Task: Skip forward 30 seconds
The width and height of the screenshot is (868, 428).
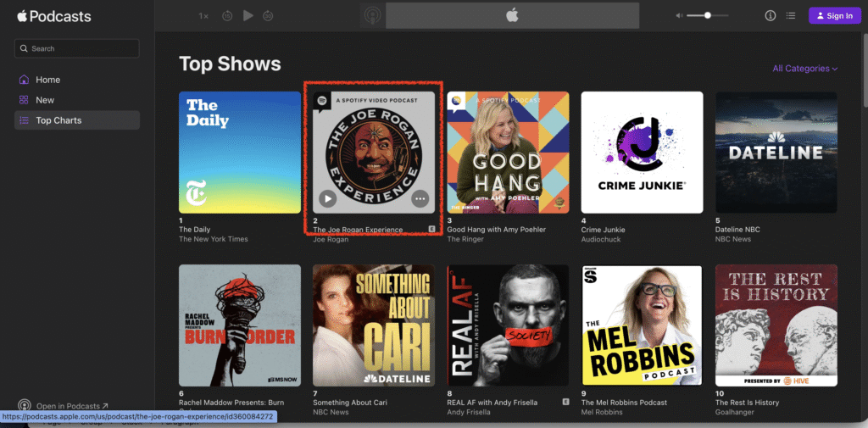Action: click(x=268, y=15)
